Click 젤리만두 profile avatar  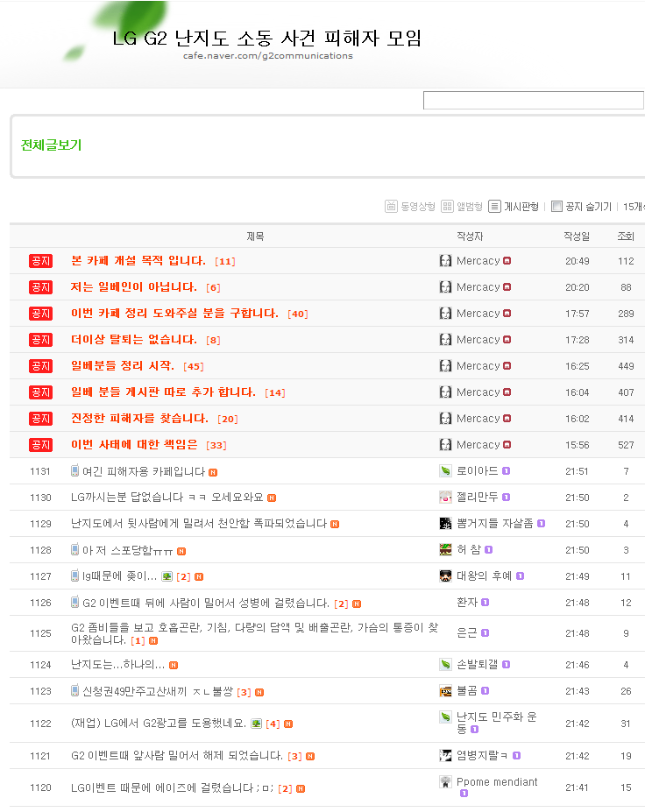(x=445, y=498)
